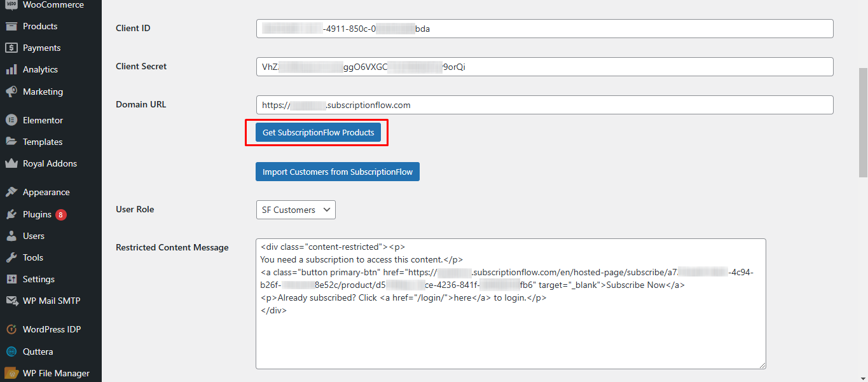This screenshot has height=382, width=868.
Task: Click the Client Secret label
Action: 141,66
